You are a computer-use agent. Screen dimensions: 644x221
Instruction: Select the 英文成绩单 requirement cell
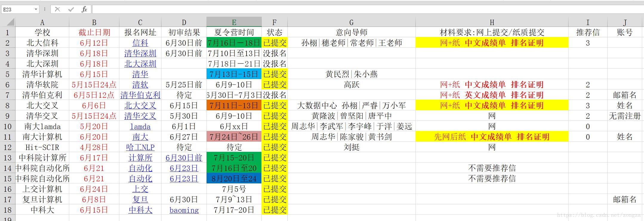[x=492, y=95]
